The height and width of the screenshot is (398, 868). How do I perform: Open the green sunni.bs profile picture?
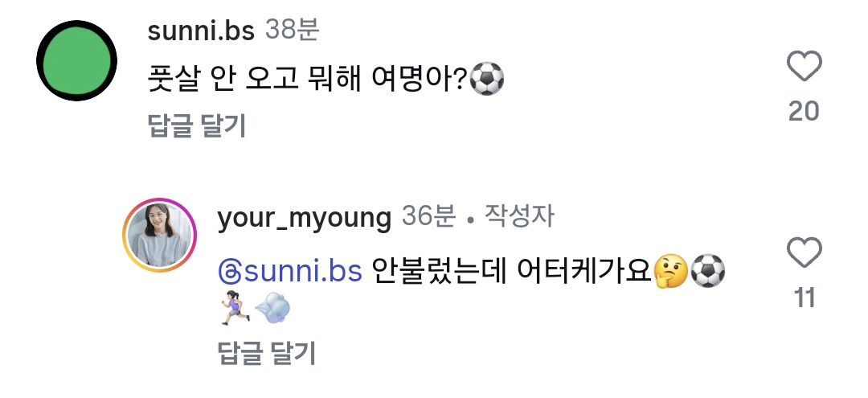click(77, 60)
